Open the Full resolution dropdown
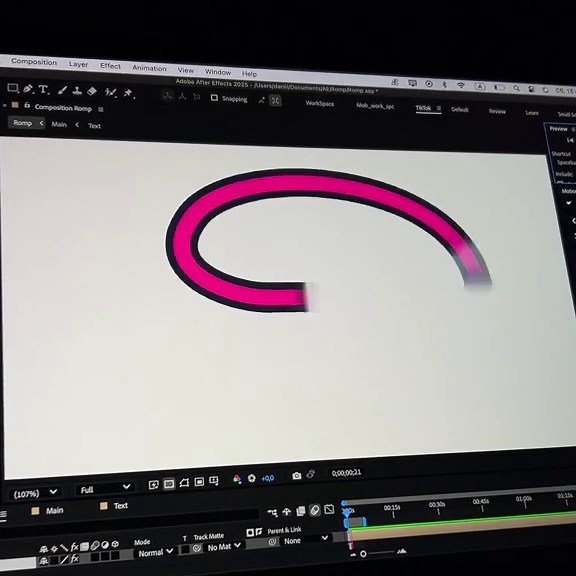Viewport: 576px width, 576px height. tap(105, 489)
